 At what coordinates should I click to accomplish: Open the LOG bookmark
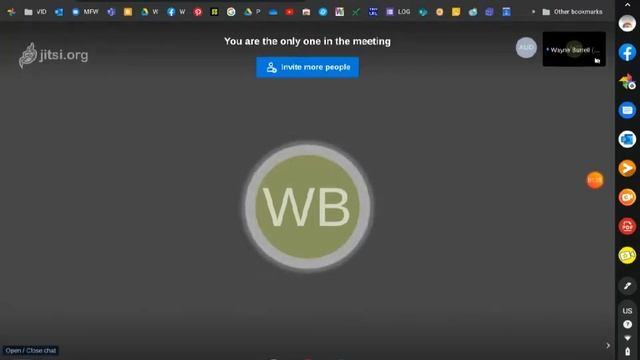(398, 12)
